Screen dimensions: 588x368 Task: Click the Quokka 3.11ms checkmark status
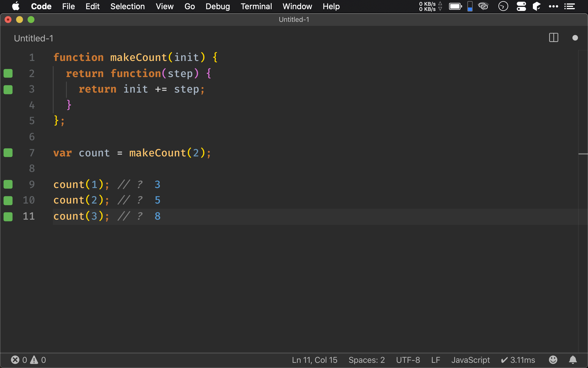pyautogui.click(x=518, y=360)
